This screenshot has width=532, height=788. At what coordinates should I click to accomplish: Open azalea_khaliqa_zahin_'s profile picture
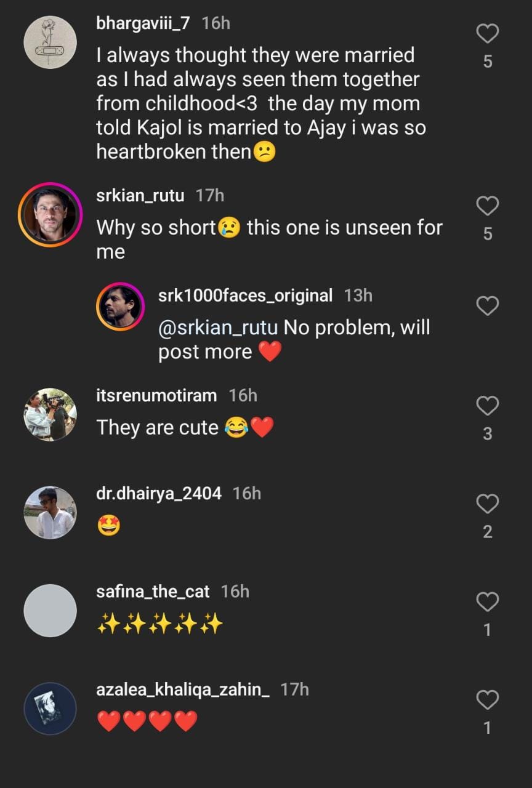pos(50,709)
